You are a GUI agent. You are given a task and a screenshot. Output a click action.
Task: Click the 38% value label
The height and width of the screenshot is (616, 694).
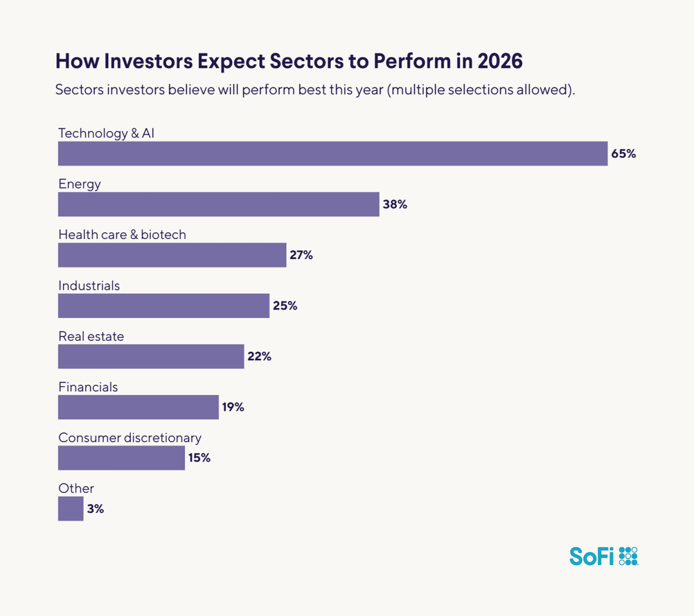click(395, 204)
